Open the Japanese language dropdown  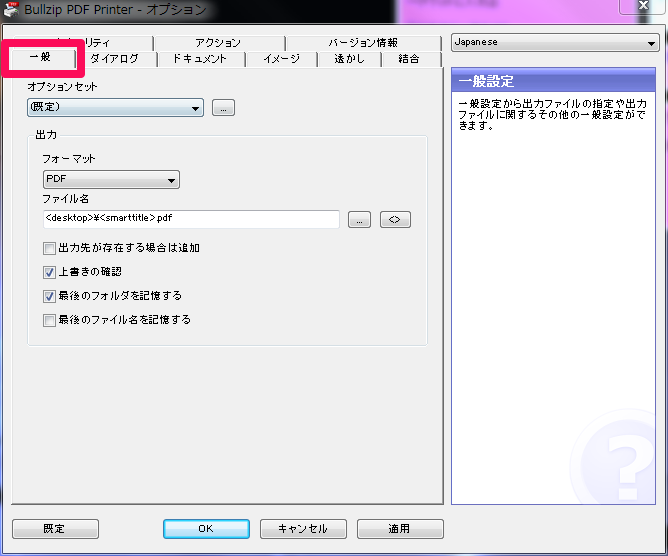click(553, 43)
